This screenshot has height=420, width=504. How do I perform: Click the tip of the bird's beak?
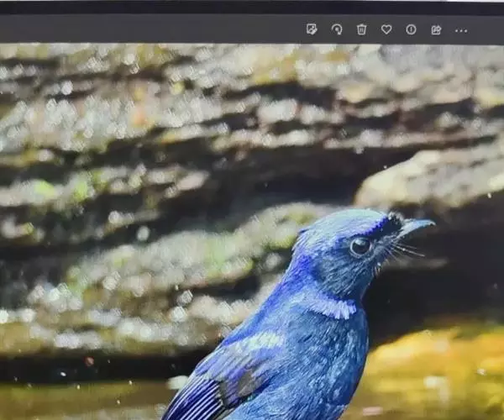[x=431, y=223]
